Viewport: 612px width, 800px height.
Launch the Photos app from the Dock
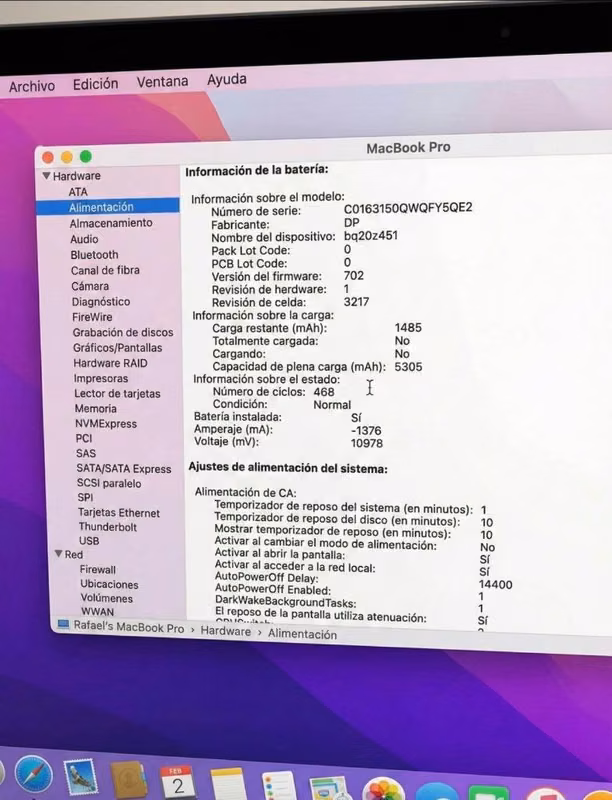click(x=383, y=789)
